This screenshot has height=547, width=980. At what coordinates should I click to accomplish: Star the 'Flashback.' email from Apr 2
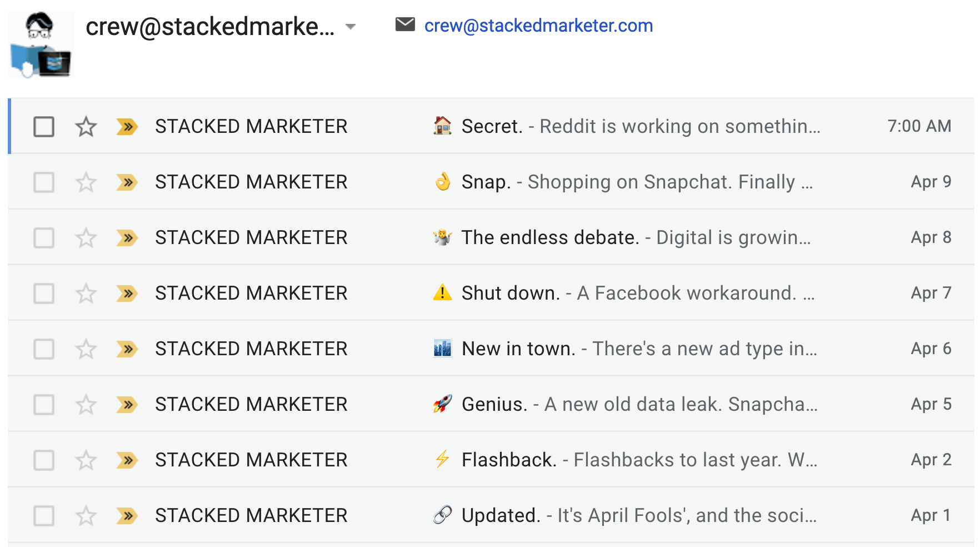86,460
